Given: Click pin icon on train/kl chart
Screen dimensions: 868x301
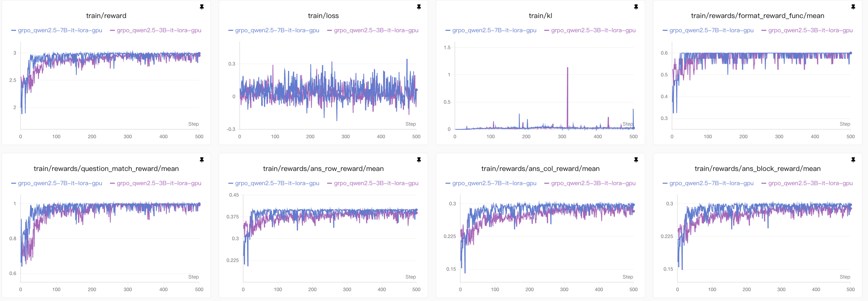Looking at the screenshot, I should pyautogui.click(x=636, y=7).
